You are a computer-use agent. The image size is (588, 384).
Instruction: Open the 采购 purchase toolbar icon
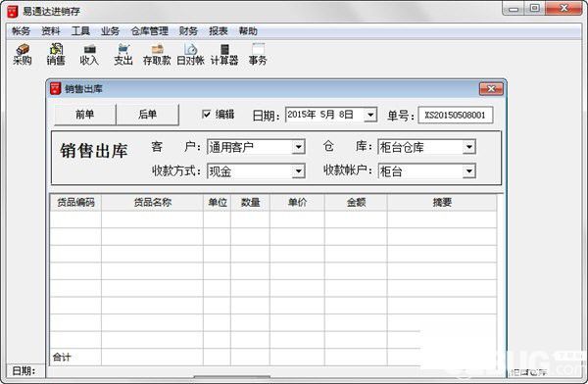tap(23, 55)
